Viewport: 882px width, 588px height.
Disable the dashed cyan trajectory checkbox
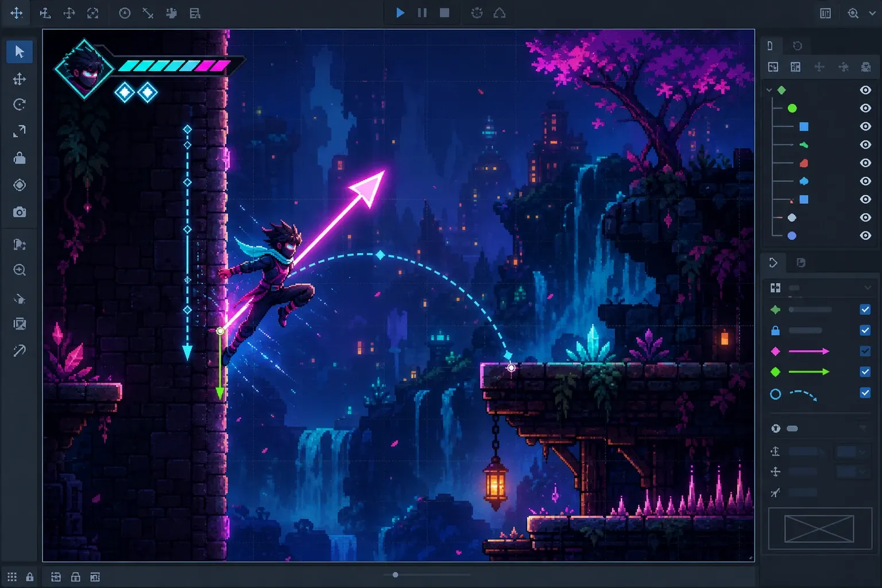(865, 393)
